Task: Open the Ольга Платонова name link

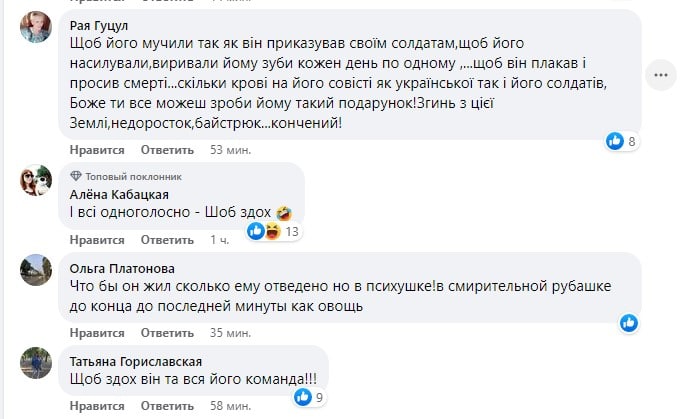Action: (x=123, y=268)
